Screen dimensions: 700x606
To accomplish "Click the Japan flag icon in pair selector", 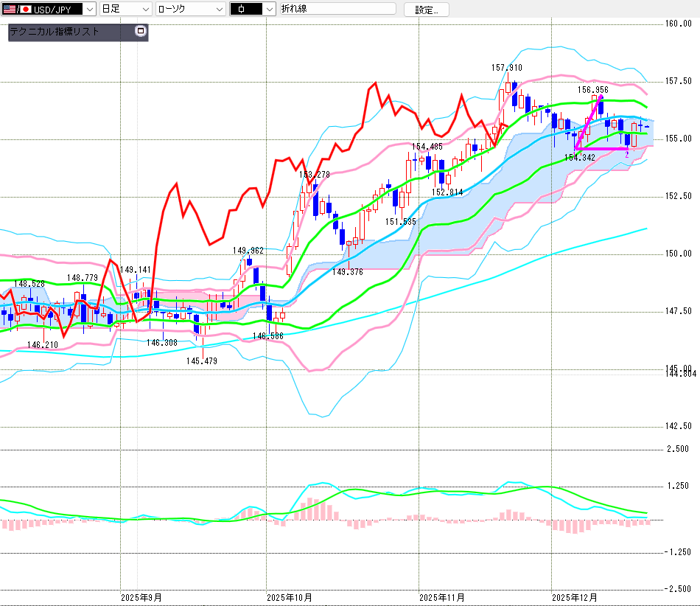I will pos(24,10).
